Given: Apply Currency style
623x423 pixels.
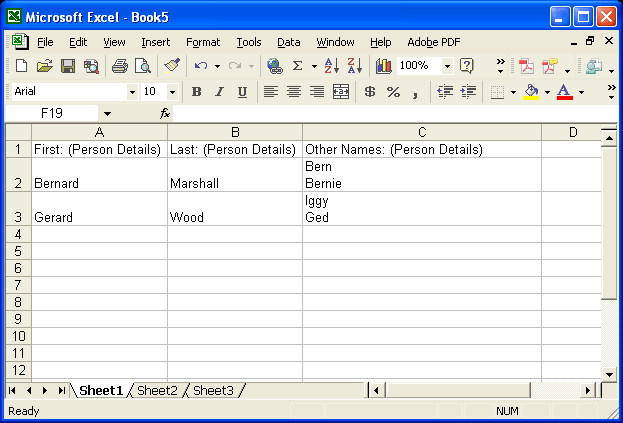Looking at the screenshot, I should (370, 92).
